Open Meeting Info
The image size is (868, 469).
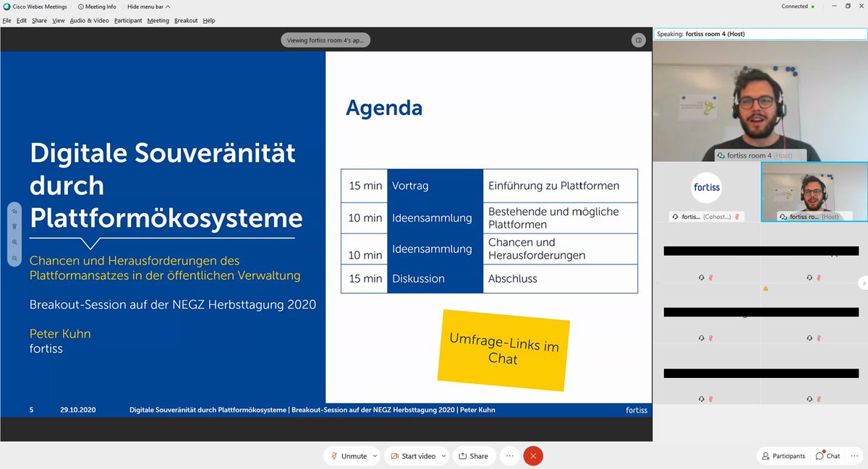97,7
